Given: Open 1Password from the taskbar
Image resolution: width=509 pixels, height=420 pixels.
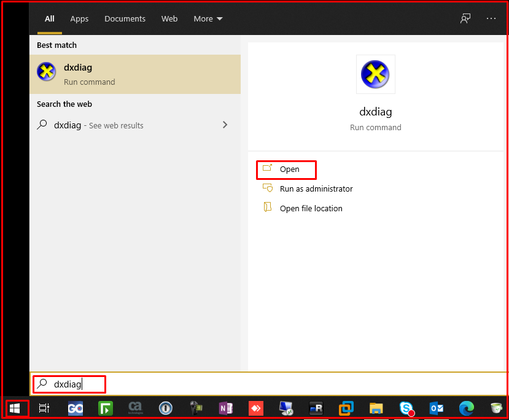Looking at the screenshot, I should [166, 408].
